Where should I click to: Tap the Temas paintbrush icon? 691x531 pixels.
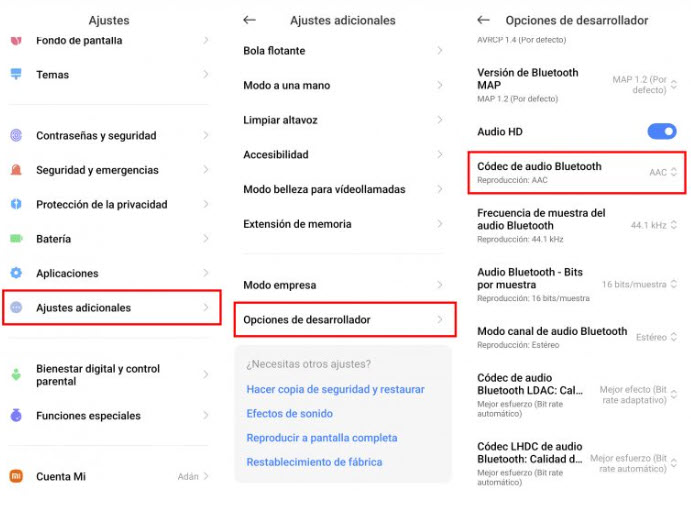[x=16, y=74]
